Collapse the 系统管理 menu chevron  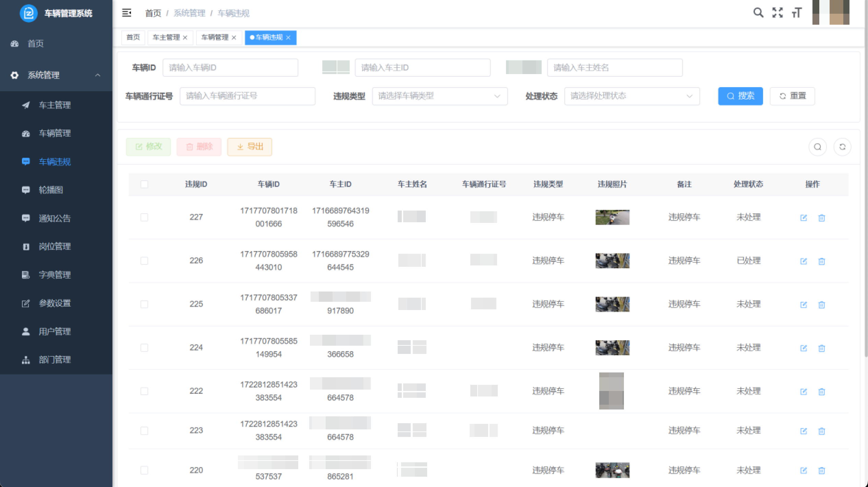[x=98, y=75]
